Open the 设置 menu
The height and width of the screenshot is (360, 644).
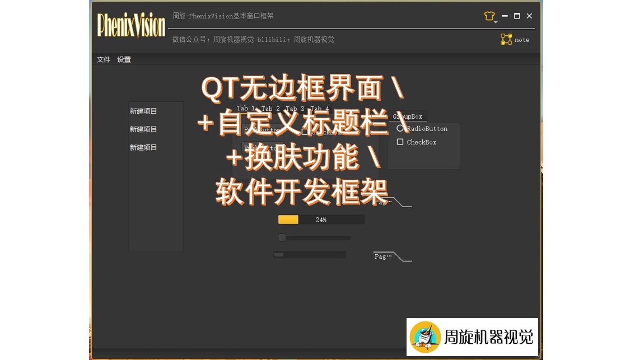point(123,59)
